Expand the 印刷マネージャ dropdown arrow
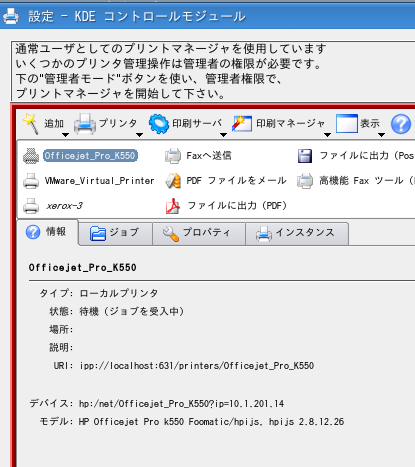Viewport: 415px width, 467px height. pyautogui.click(x=328, y=135)
